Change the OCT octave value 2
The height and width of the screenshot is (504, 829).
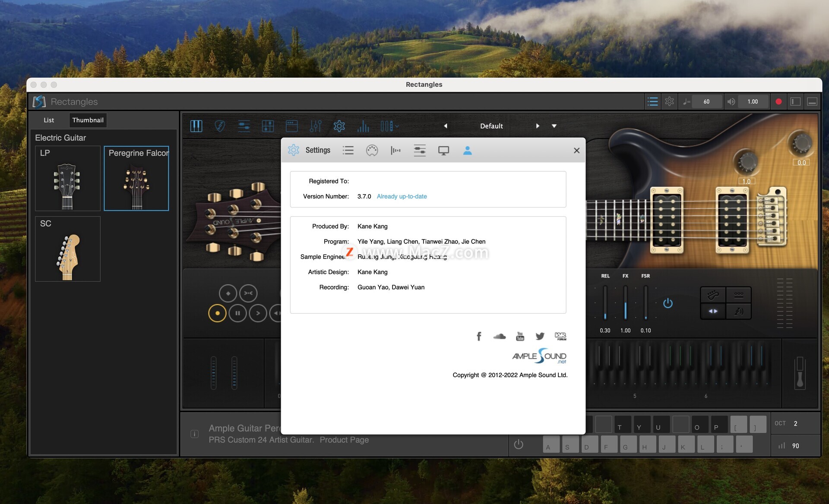click(x=795, y=423)
